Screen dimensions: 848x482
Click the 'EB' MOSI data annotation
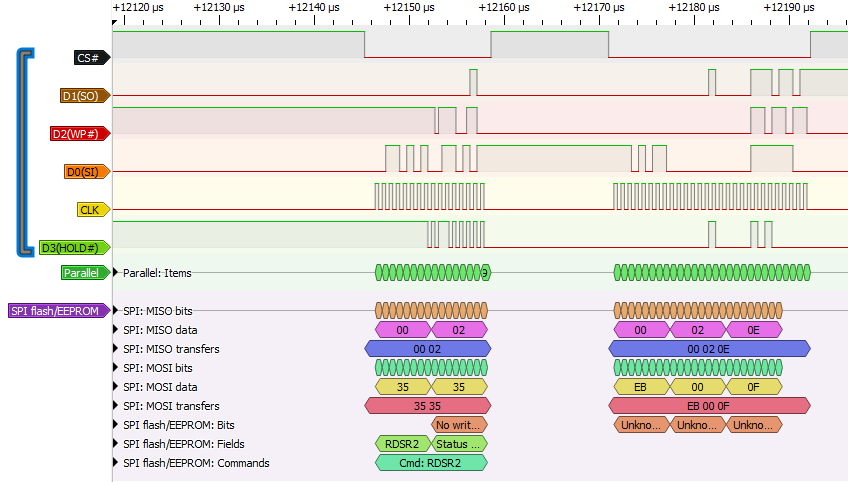(x=641, y=387)
